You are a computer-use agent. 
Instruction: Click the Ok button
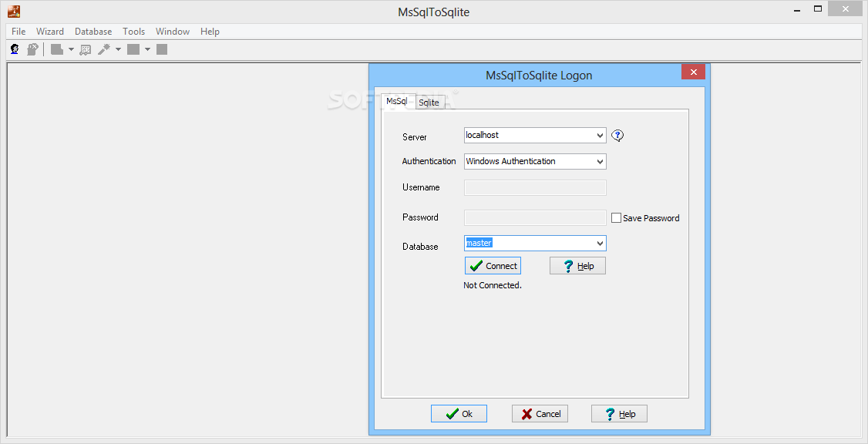click(x=459, y=413)
